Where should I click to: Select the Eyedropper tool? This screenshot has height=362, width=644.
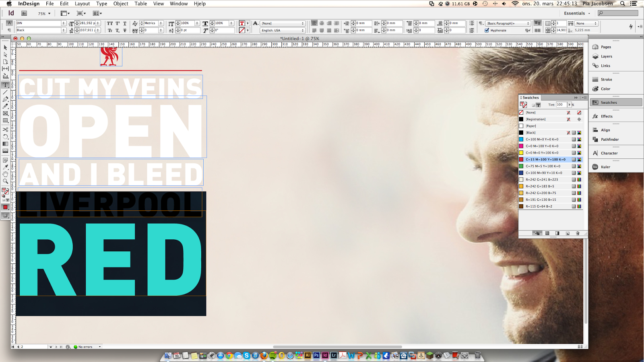pyautogui.click(x=5, y=167)
